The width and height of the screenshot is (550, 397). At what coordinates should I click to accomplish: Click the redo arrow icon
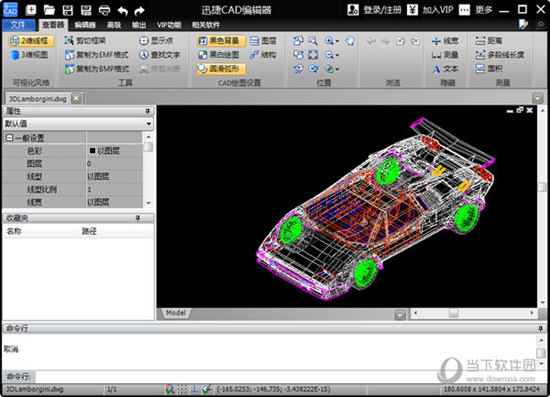pyautogui.click(x=140, y=11)
